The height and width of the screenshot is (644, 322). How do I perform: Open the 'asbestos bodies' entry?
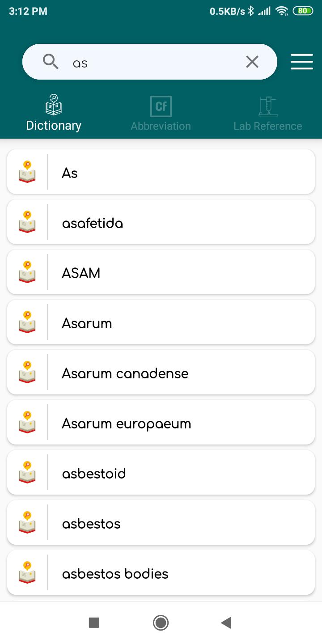[x=161, y=572]
